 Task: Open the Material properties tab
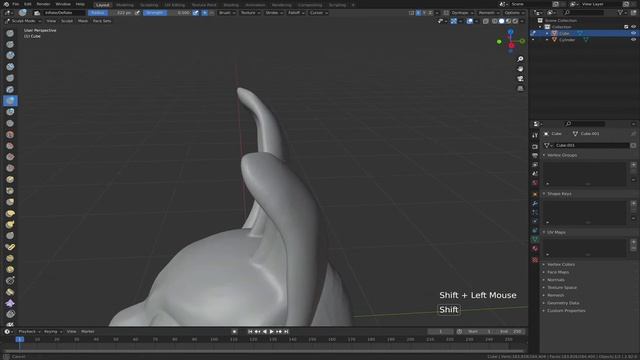coord(535,248)
